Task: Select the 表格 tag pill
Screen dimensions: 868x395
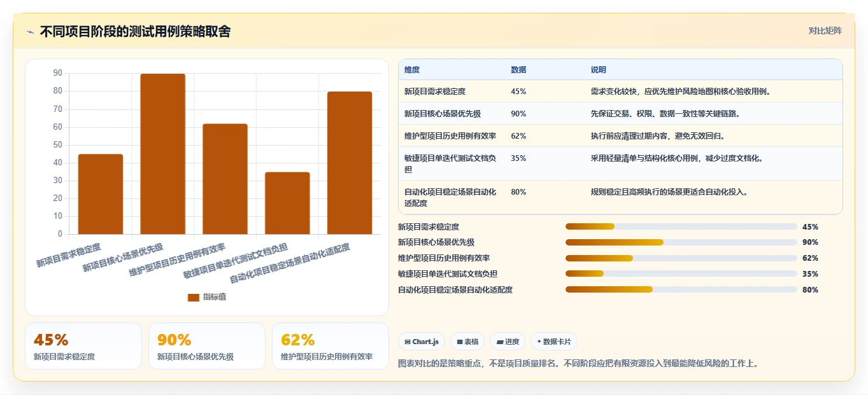Action: 468,342
